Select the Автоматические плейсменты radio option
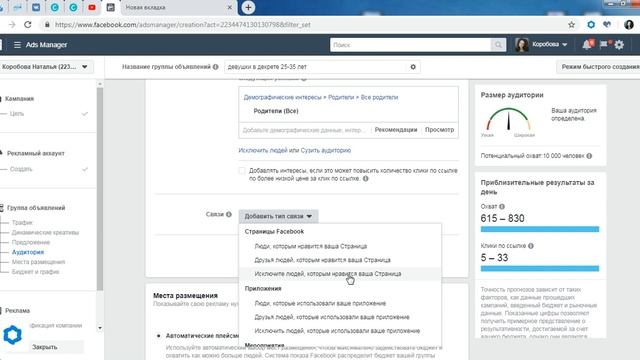This screenshot has height=360, width=640. (x=158, y=336)
